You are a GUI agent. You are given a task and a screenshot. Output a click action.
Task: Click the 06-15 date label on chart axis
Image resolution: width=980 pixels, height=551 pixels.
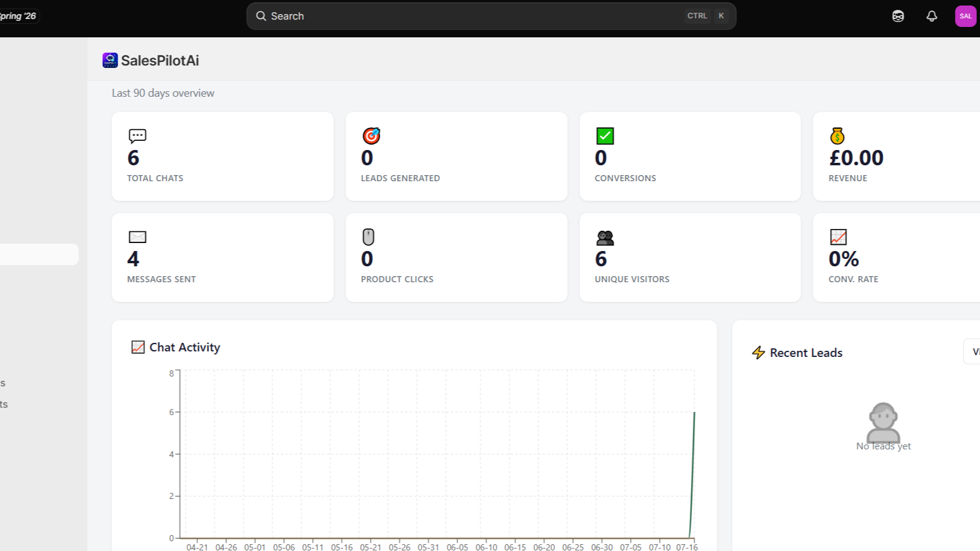coord(515,547)
